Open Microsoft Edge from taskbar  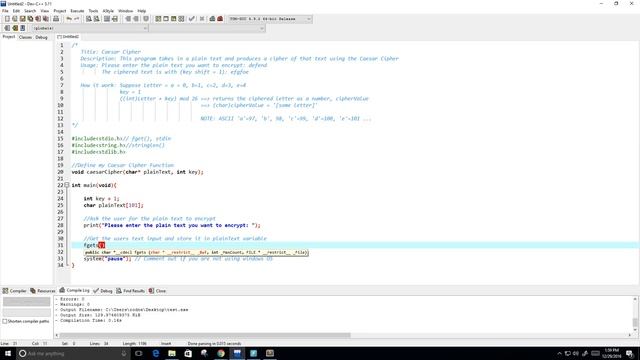tap(156, 353)
